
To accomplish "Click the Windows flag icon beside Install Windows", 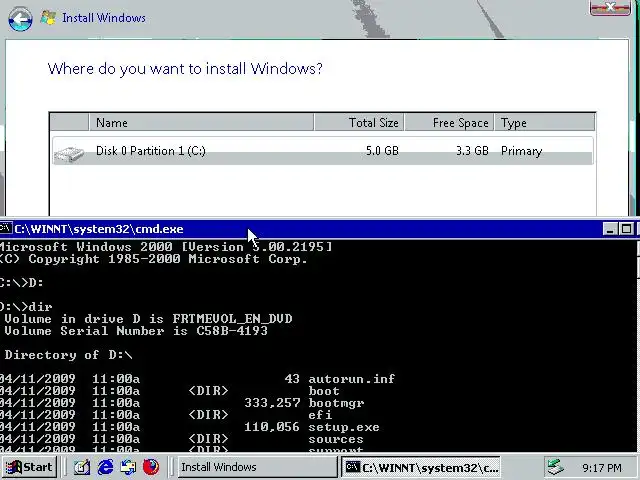I will (48, 18).
